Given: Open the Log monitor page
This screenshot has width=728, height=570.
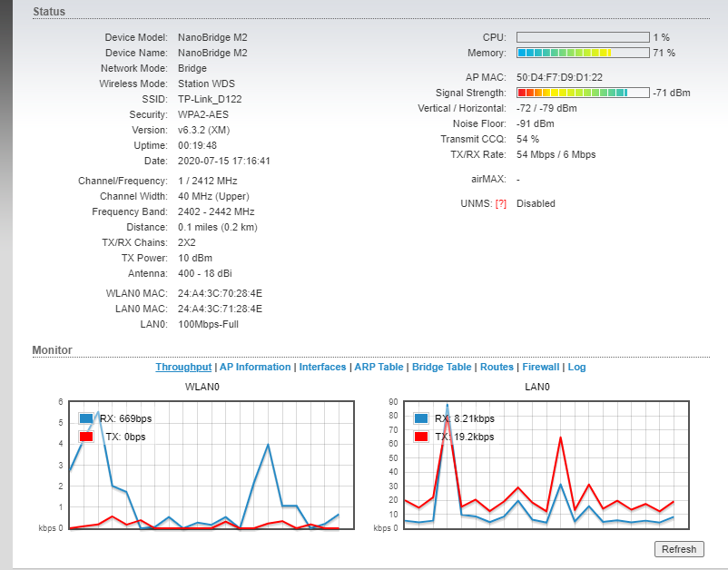Looking at the screenshot, I should [576, 367].
